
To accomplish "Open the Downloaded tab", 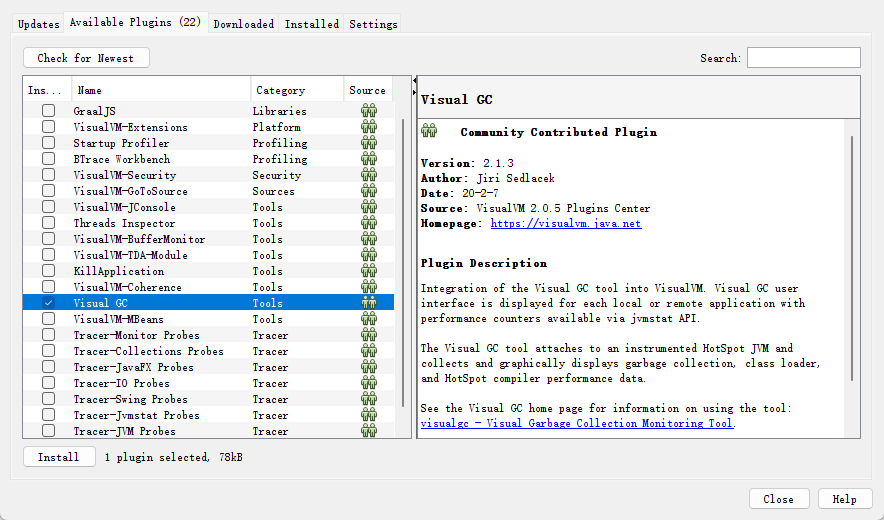I will click(x=244, y=24).
